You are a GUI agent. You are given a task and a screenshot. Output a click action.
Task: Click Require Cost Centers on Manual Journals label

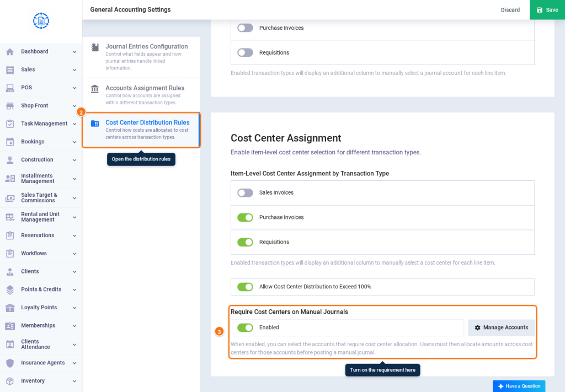tap(289, 312)
